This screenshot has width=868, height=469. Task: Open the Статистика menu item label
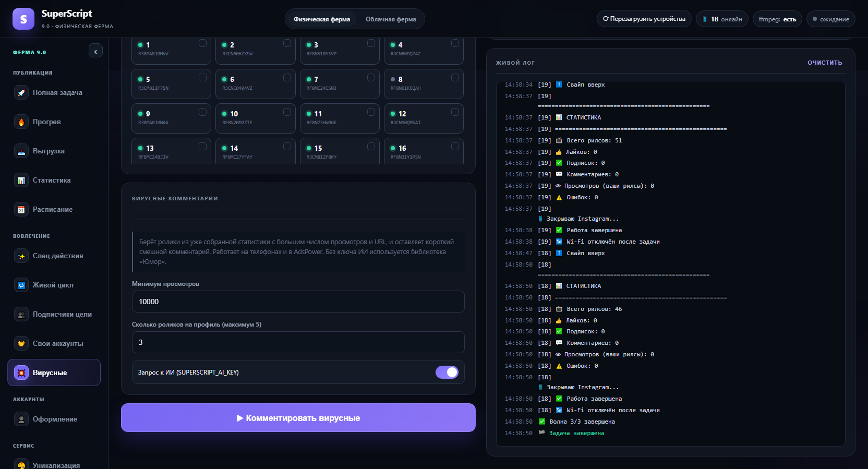pyautogui.click(x=52, y=181)
